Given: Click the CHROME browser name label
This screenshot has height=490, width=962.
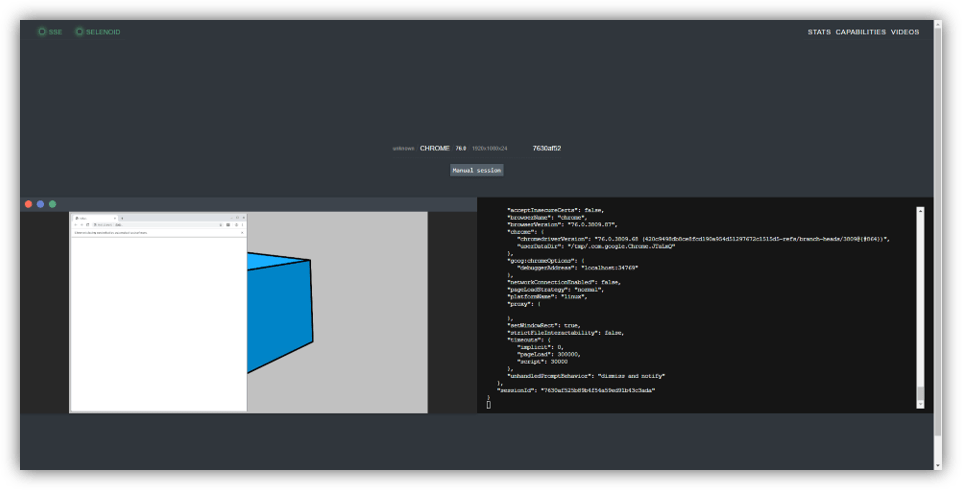Looking at the screenshot, I should (x=434, y=148).
